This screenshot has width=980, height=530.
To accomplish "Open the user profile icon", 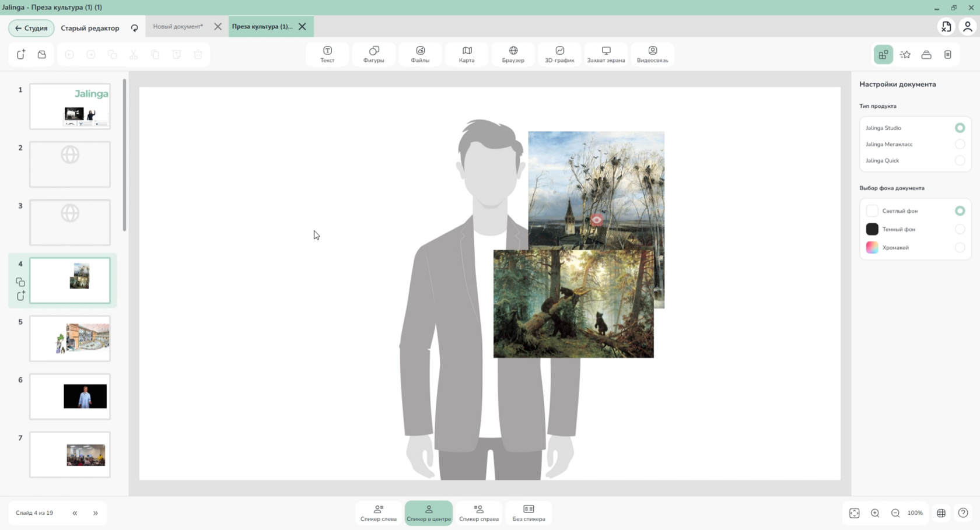I will click(968, 27).
